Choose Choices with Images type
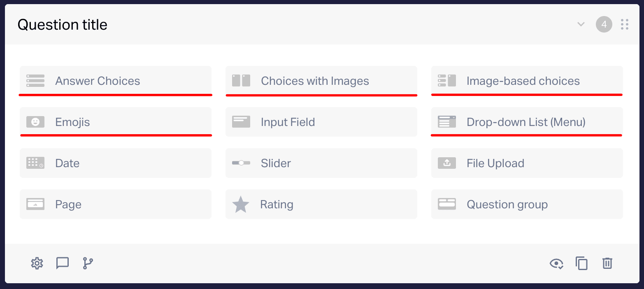The width and height of the screenshot is (644, 289). (x=321, y=81)
